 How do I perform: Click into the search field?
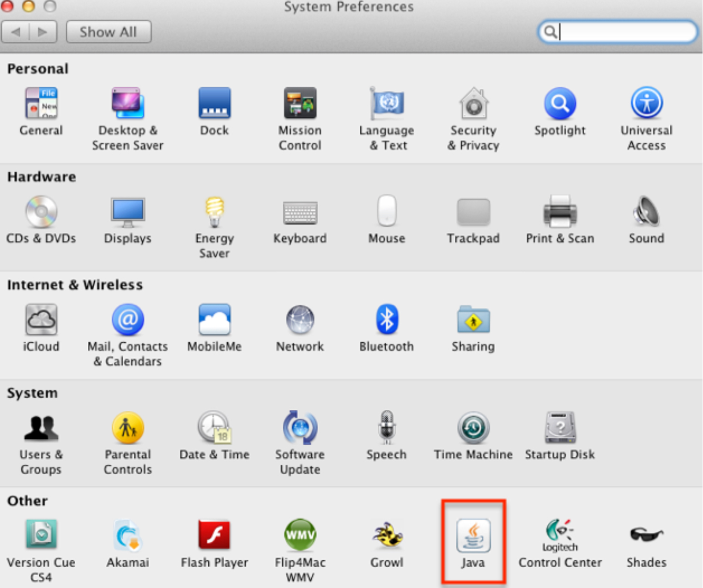click(618, 32)
